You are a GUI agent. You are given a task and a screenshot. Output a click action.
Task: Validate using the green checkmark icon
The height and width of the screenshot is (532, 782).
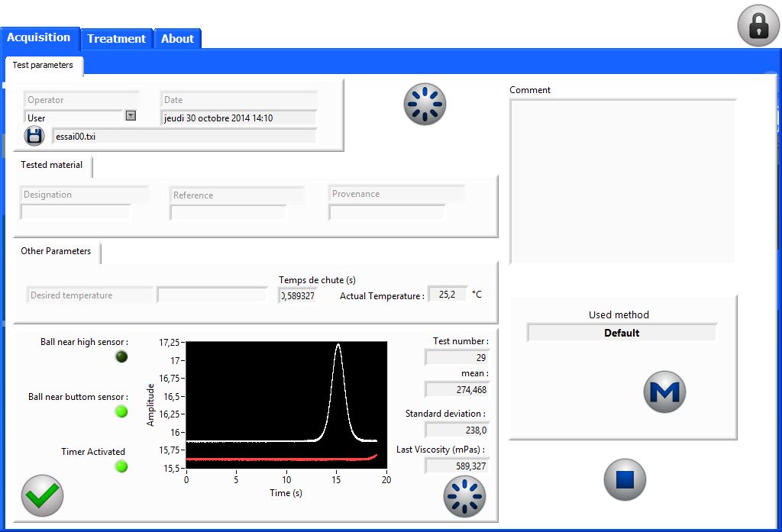pyautogui.click(x=42, y=496)
